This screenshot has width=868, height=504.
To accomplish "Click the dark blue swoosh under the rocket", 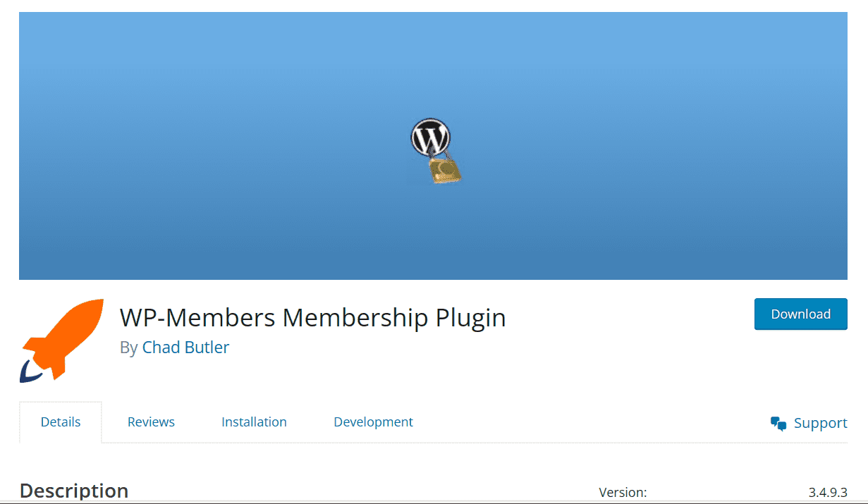I will coord(27,371).
